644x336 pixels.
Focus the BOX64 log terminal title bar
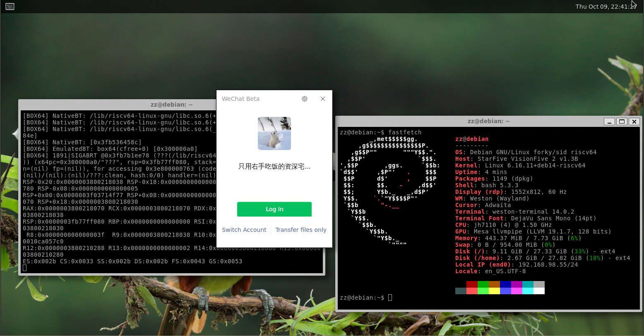(171, 105)
